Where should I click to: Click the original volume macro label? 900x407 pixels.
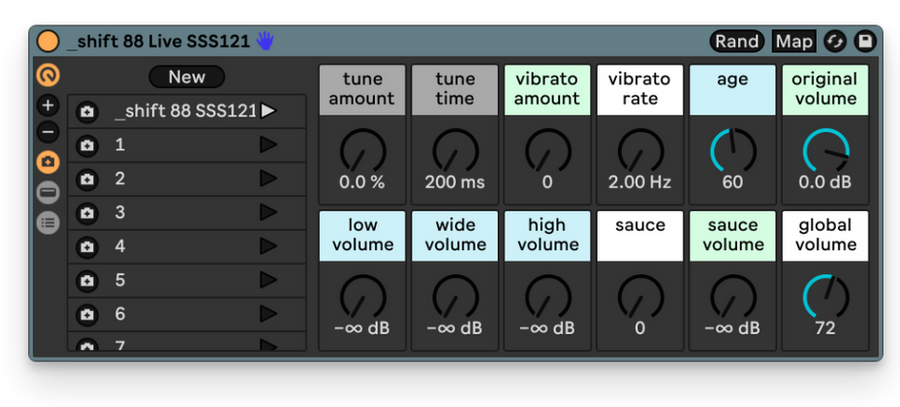[x=825, y=90]
